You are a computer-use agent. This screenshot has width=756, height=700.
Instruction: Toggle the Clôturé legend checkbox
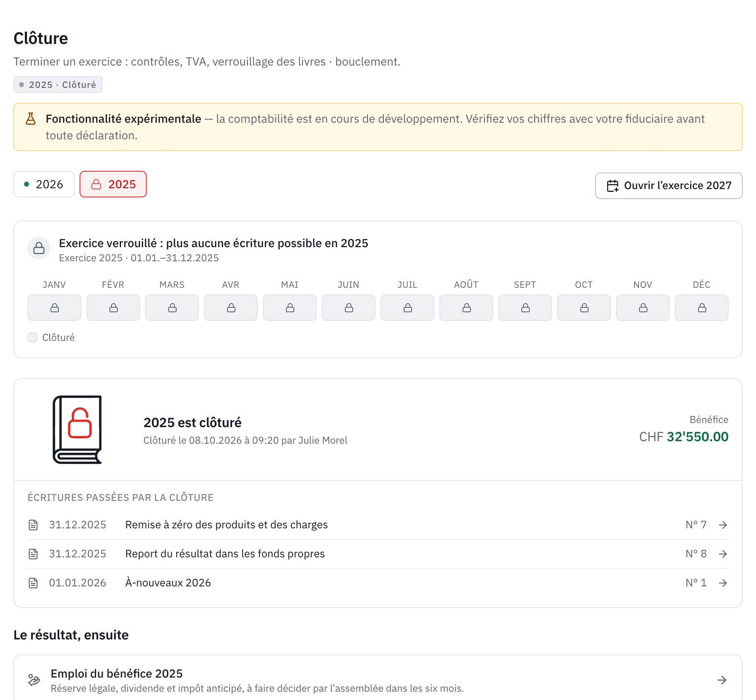coord(32,338)
